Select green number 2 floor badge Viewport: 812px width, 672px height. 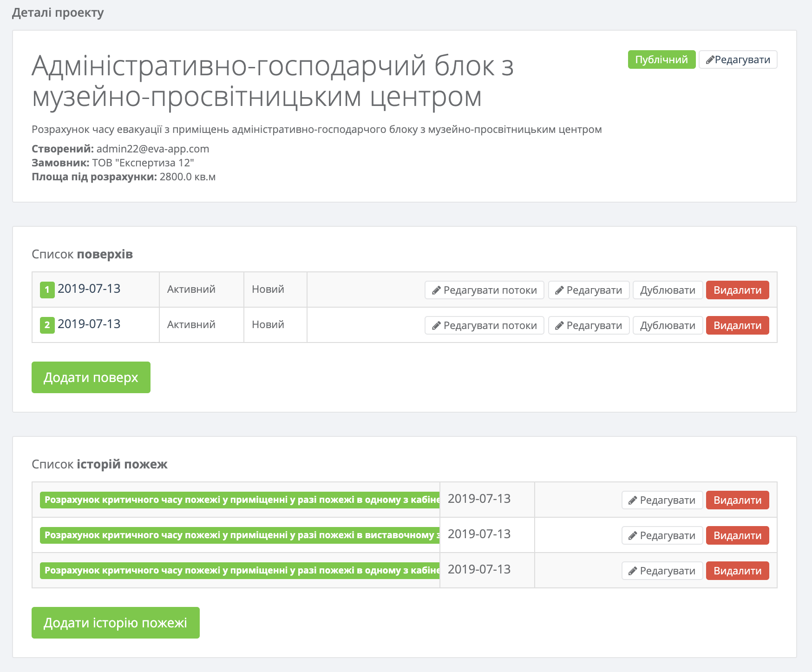pos(47,325)
